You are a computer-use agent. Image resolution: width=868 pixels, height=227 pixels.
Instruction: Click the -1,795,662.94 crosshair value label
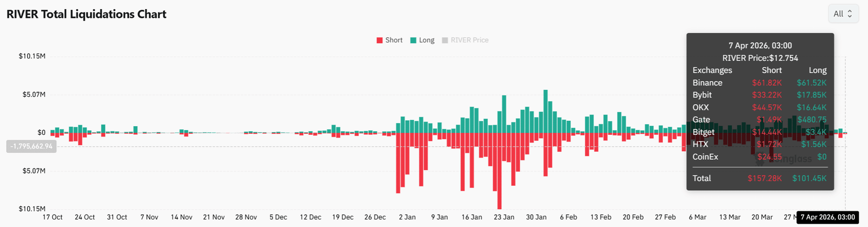31,146
